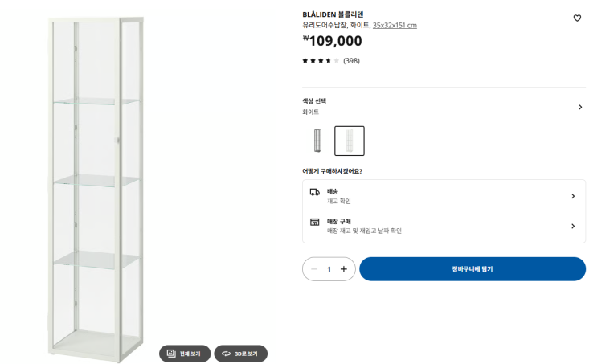597x364 pixels.
Task: Click the 3D rotate icon in 3D로 보기
Action: [226, 354]
